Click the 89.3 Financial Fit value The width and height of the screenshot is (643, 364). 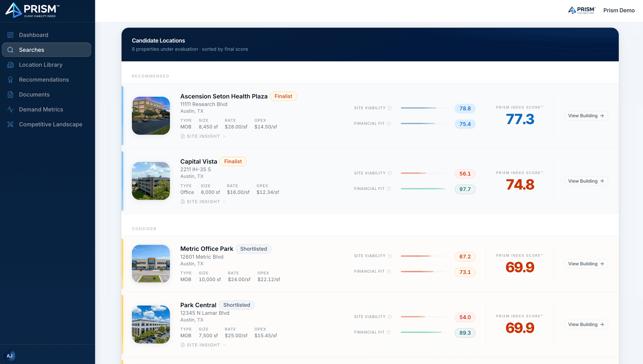[x=465, y=333]
